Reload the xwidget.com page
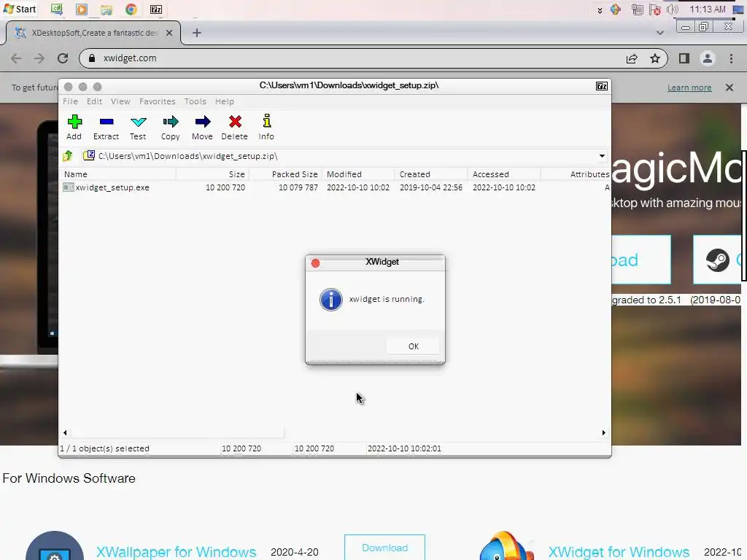This screenshot has width=747, height=560. pyautogui.click(x=63, y=58)
